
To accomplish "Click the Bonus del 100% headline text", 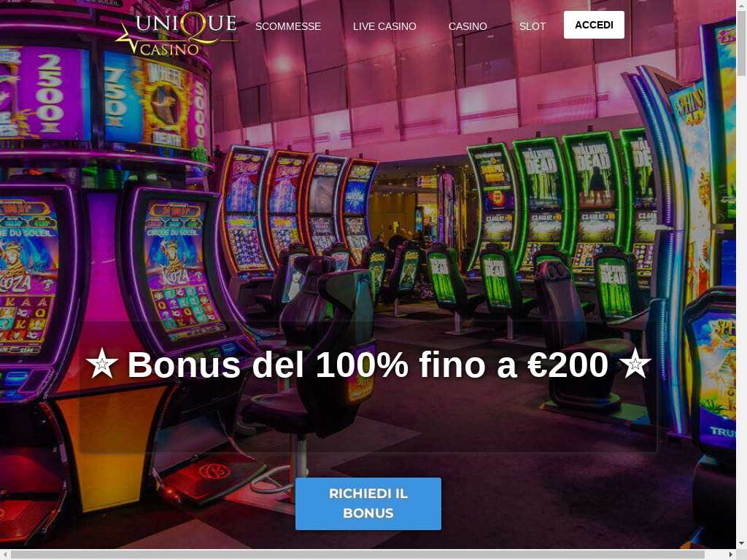I will [x=368, y=365].
